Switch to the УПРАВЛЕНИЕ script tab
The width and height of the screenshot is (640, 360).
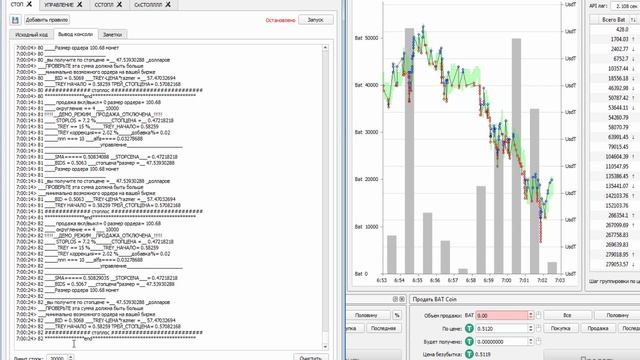coord(59,4)
